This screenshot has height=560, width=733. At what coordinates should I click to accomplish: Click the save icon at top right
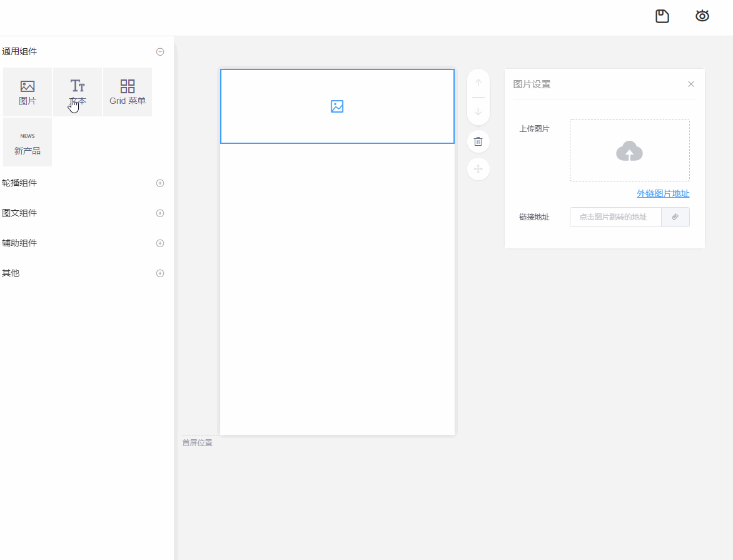pyautogui.click(x=662, y=16)
